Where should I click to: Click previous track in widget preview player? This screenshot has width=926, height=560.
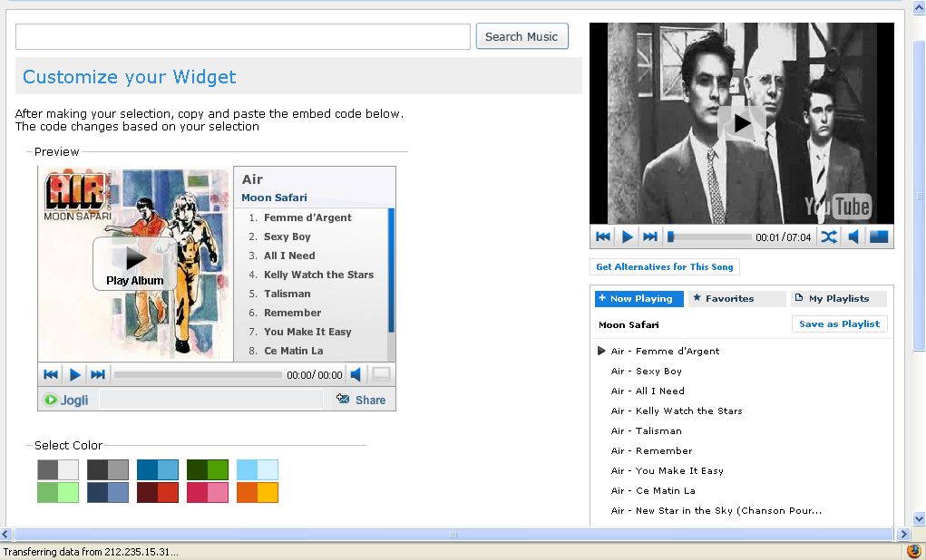pyautogui.click(x=51, y=375)
